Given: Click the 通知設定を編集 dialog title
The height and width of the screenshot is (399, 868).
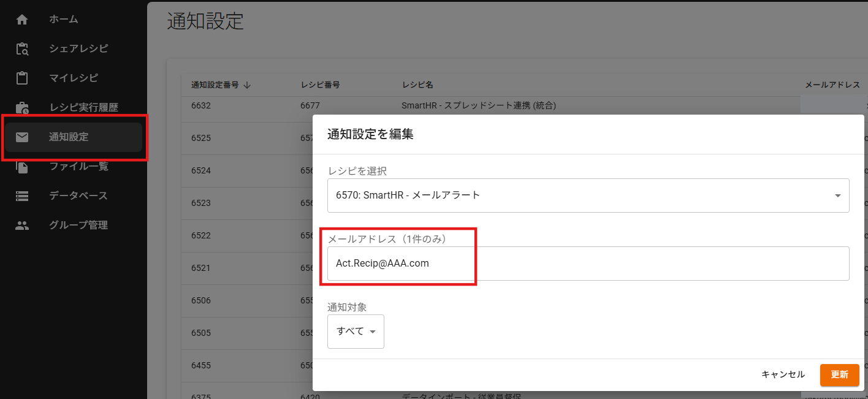Looking at the screenshot, I should point(370,134).
